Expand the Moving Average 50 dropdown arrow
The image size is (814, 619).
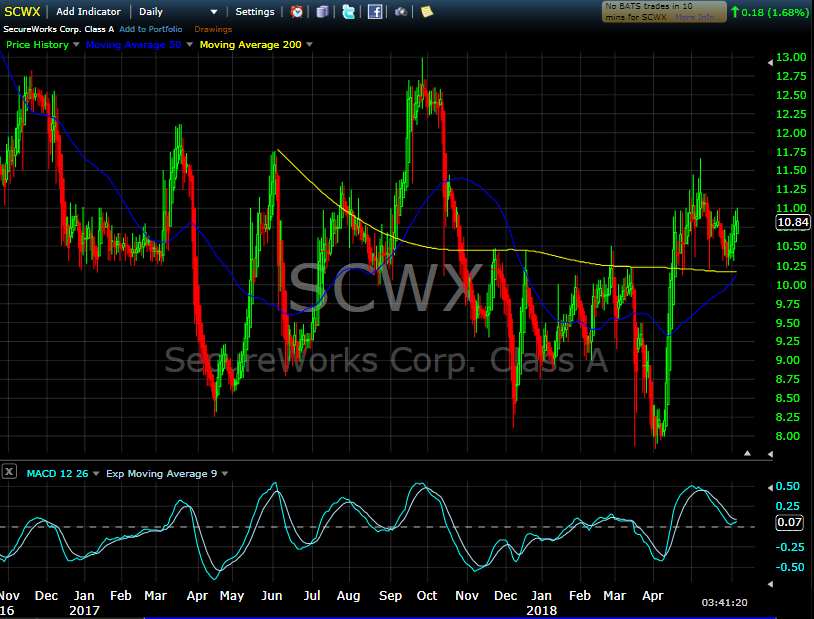tap(189, 45)
